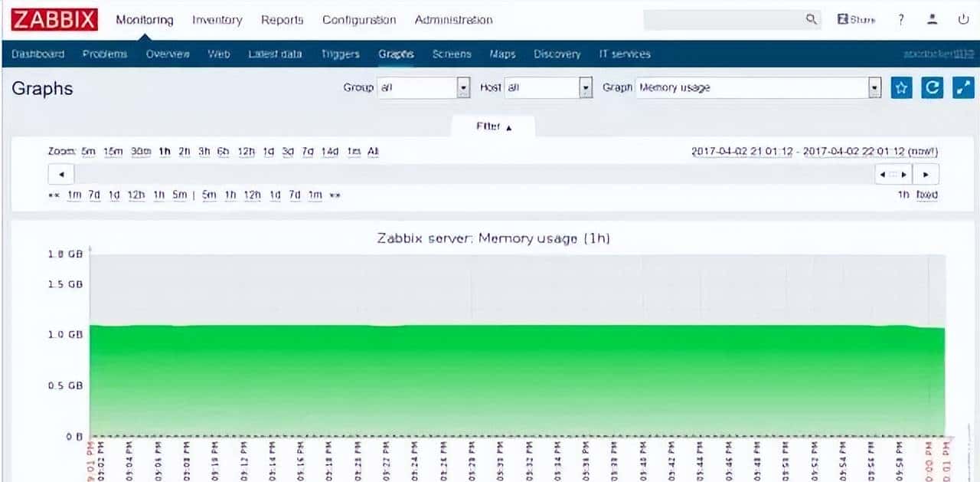The height and width of the screenshot is (482, 980).
Task: Go to the Maps tab
Action: (502, 54)
